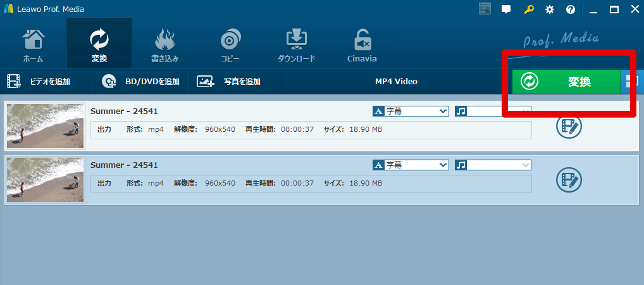Open the feedback speech bubble icon
Image resolution: width=644 pixels, height=285 pixels.
tap(506, 9)
